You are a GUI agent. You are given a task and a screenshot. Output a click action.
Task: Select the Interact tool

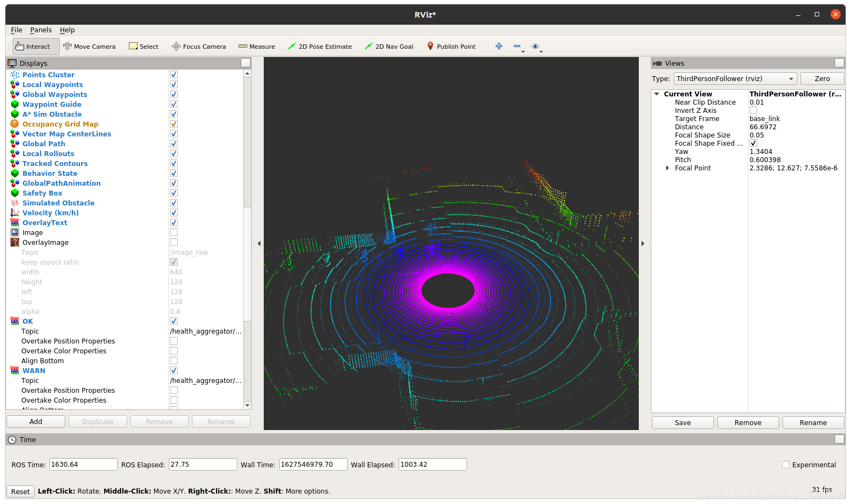(x=35, y=46)
